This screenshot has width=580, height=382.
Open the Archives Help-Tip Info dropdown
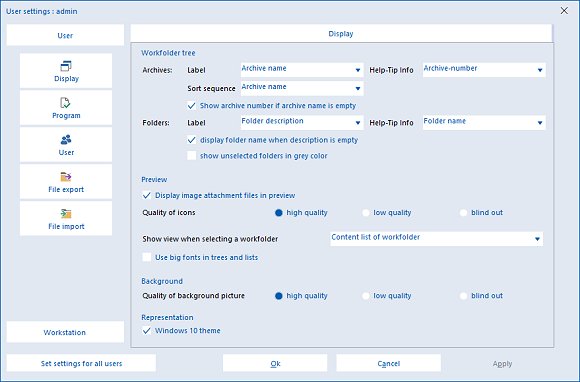point(484,70)
